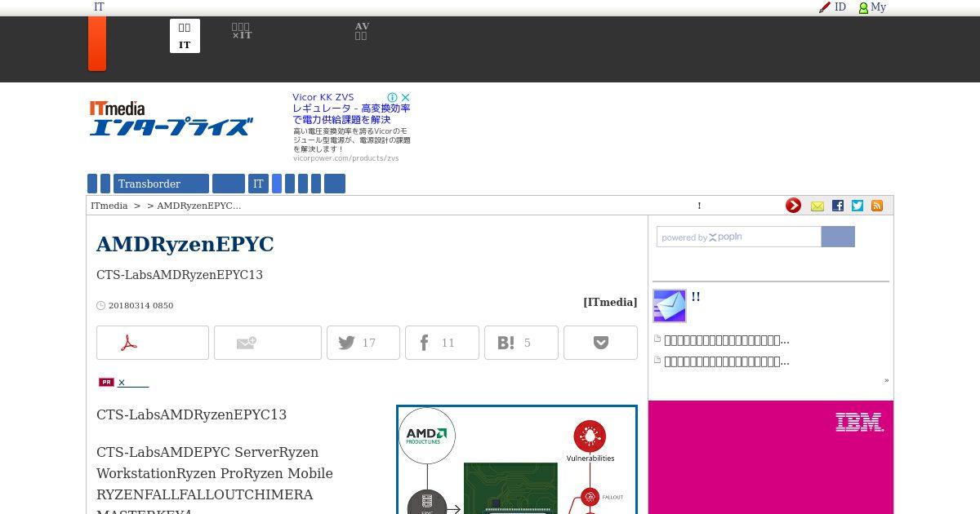
Task: Click the newsletter envelope thumbnail in sidebar
Action: click(670, 306)
